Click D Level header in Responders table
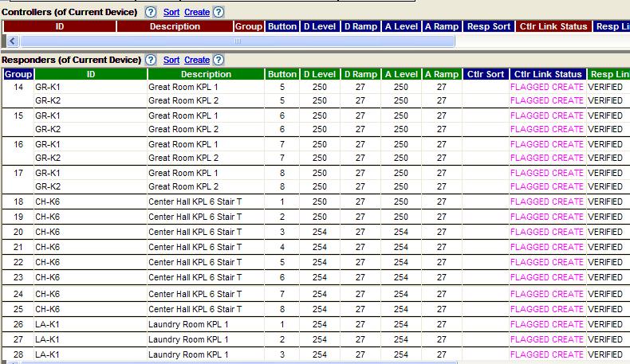The width and height of the screenshot is (630, 364). (320, 74)
